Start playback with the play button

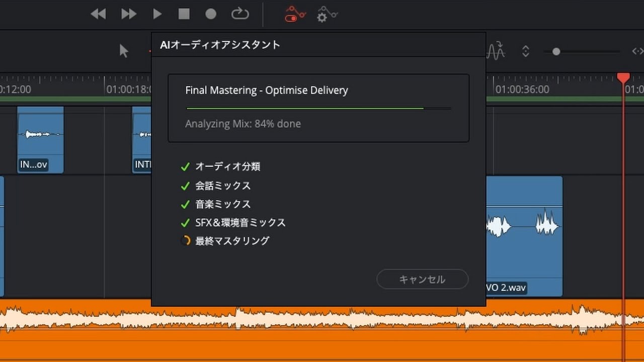[x=157, y=14]
